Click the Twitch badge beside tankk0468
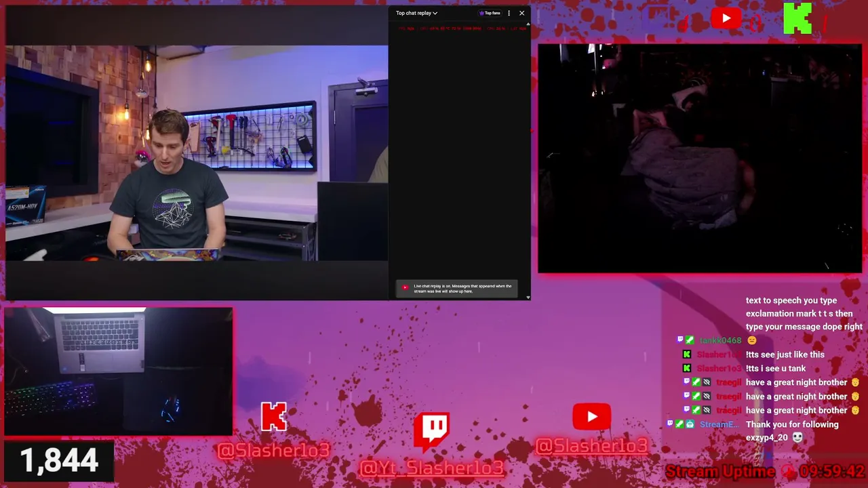Screen dimensions: 868x488 coord(680,340)
